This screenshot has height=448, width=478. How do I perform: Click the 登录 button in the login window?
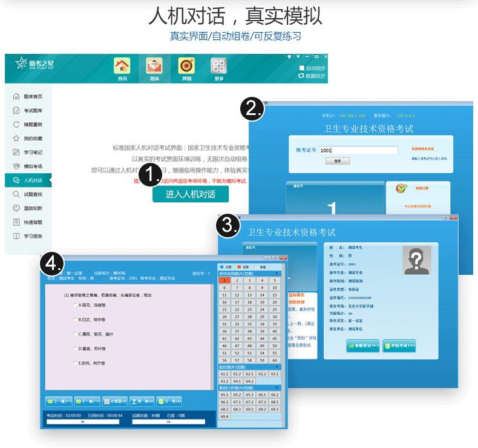click(x=338, y=161)
